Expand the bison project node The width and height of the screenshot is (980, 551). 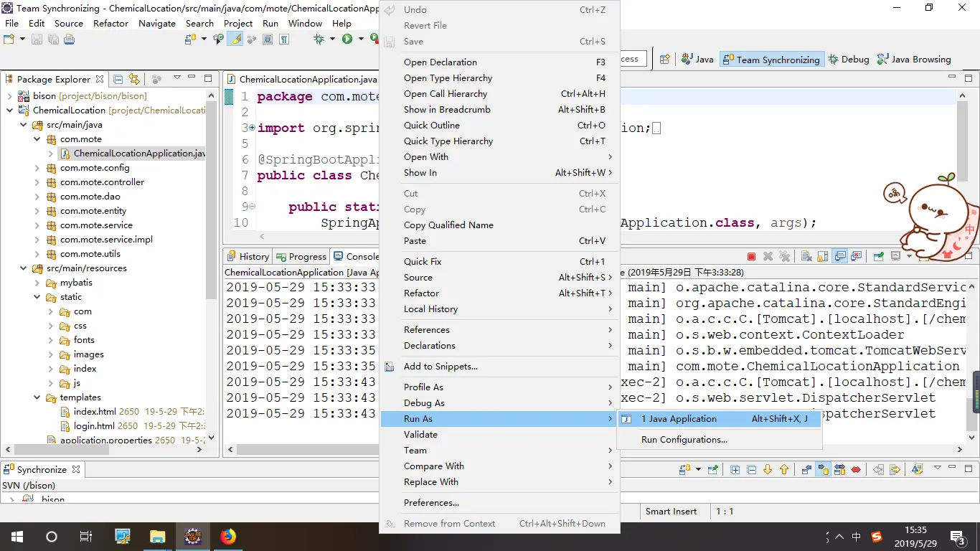tap(9, 96)
